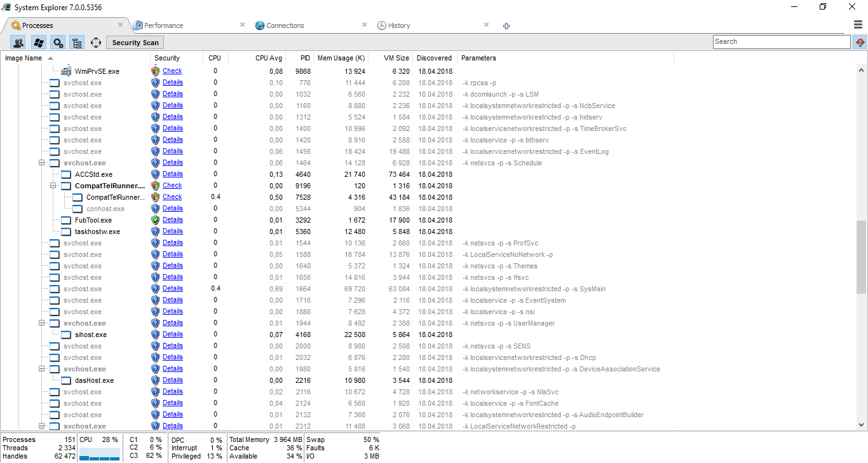Click the blue shield icon for conhost.exe
Image resolution: width=868 pixels, height=463 pixels.
156,209
